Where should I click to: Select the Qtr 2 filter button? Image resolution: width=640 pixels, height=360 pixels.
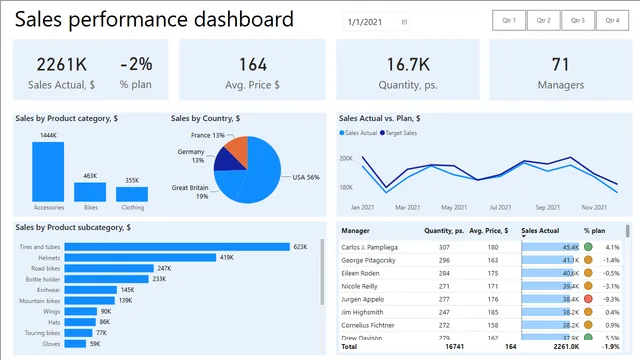point(543,20)
